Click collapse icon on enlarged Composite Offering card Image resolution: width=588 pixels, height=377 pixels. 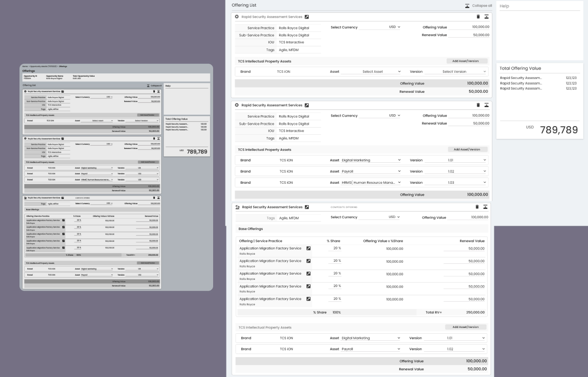pyautogui.click(x=485, y=207)
